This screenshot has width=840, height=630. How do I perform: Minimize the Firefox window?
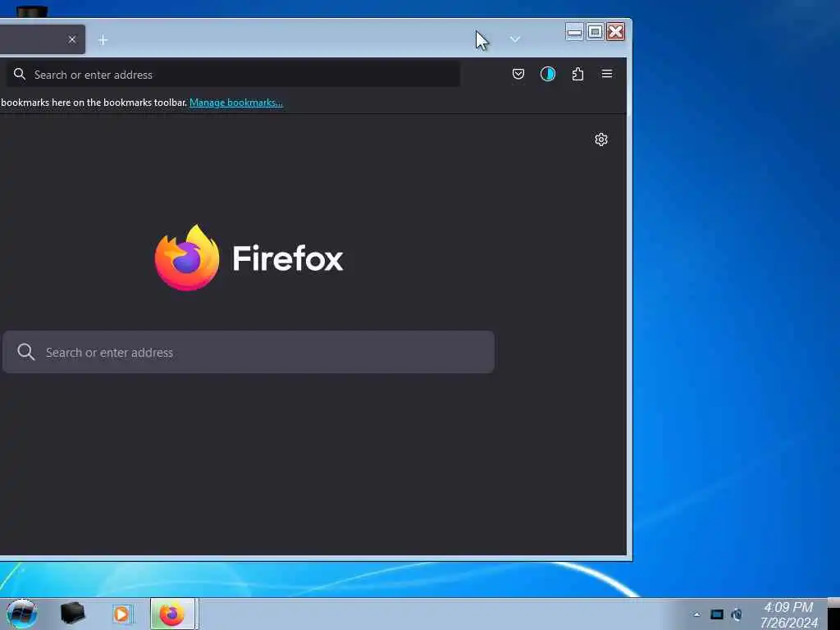[574, 32]
